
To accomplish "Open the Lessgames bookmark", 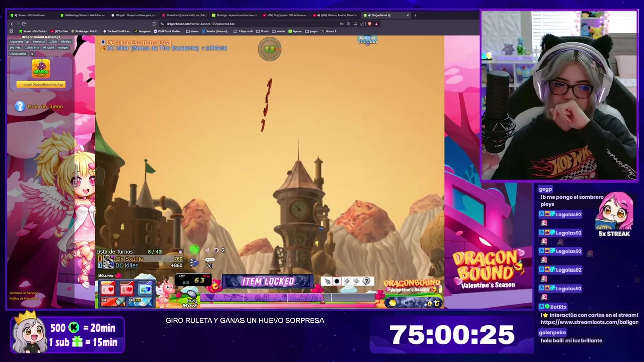I will tap(142, 31).
